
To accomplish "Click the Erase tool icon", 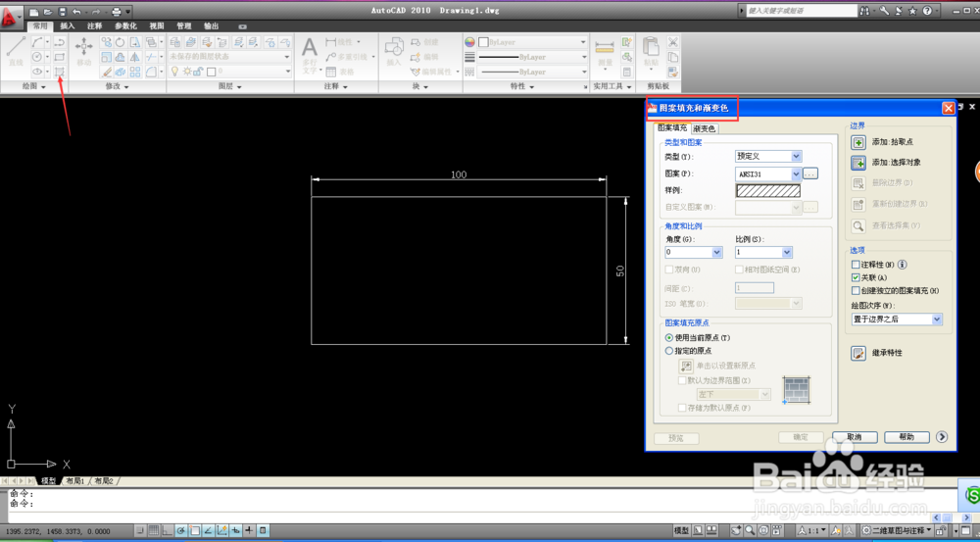I will pos(107,72).
